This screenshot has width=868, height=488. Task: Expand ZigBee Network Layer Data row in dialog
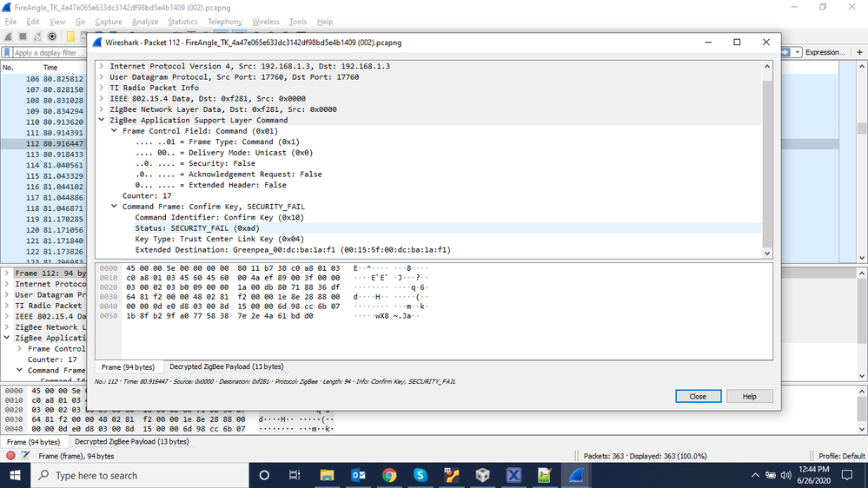(x=102, y=109)
